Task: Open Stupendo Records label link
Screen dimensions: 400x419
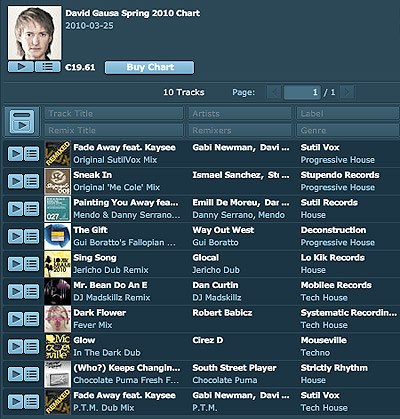Action: (x=340, y=175)
